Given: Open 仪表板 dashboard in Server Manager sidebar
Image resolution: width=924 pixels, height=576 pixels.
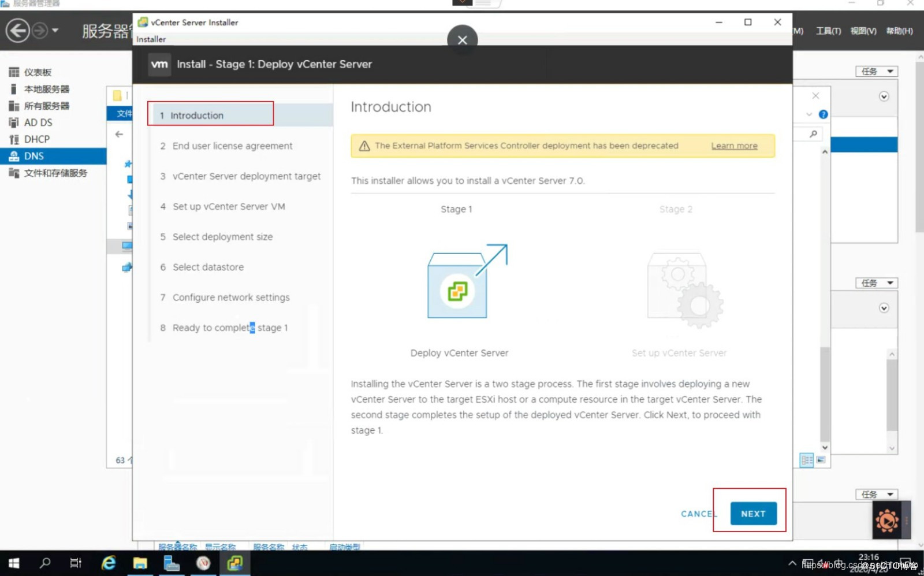Looking at the screenshot, I should pos(38,72).
